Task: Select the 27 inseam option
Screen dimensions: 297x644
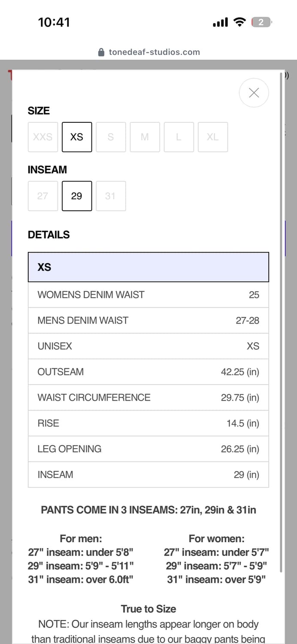Action: coord(43,196)
